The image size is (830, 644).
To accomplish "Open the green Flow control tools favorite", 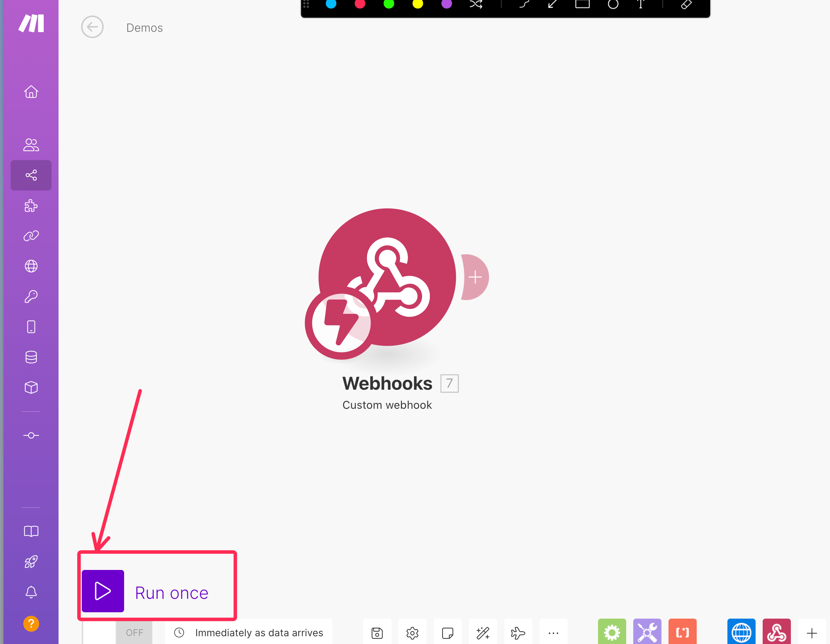I will click(x=611, y=632).
